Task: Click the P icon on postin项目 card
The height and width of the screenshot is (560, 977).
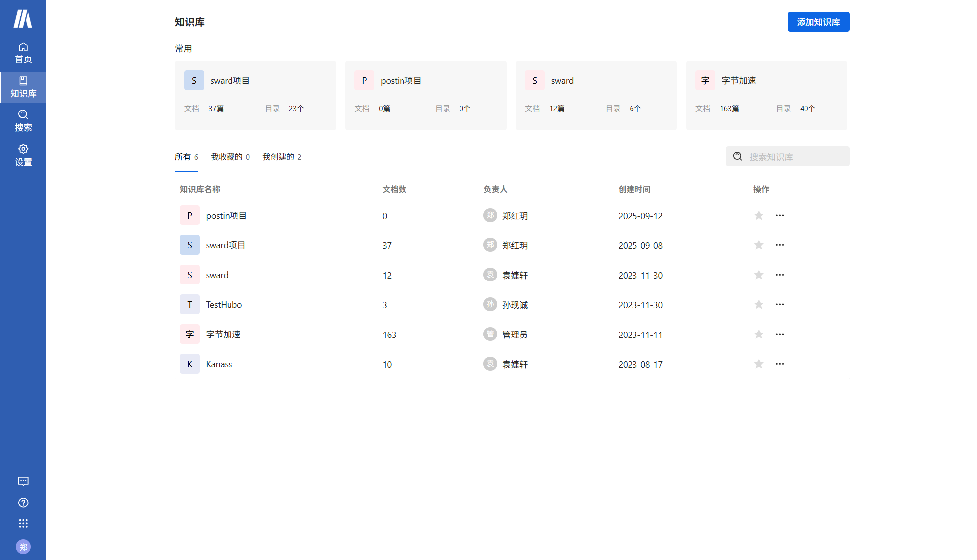Action: coord(364,80)
